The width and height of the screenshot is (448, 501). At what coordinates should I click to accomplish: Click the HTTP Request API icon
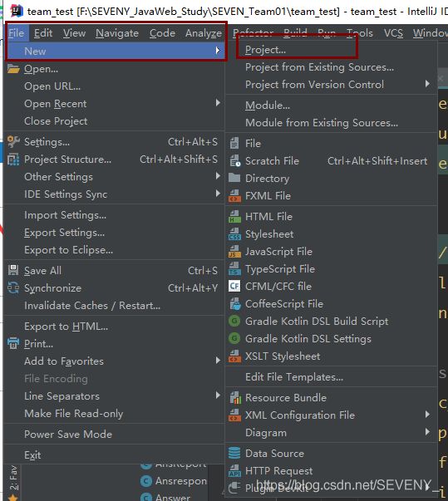point(234,470)
